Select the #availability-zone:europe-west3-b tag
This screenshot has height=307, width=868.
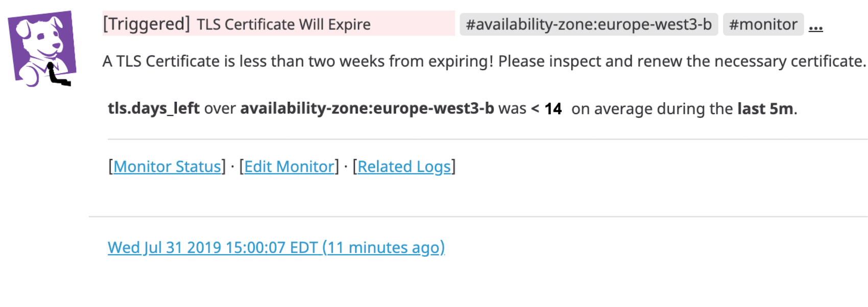coord(588,24)
